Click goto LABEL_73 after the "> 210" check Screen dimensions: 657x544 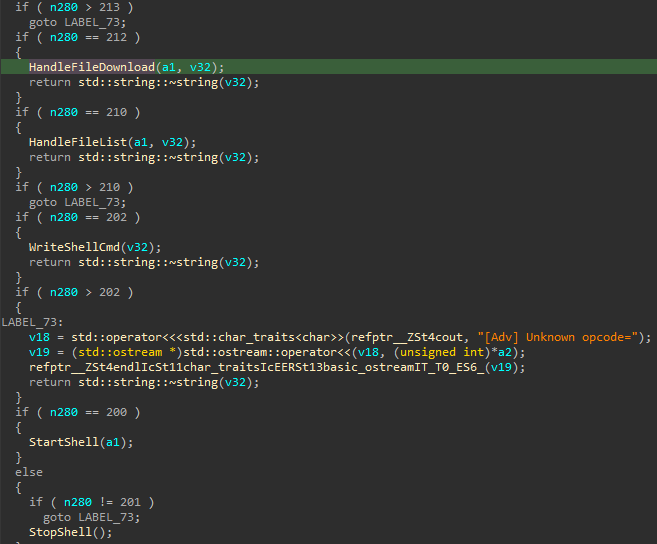pyautogui.click(x=78, y=202)
